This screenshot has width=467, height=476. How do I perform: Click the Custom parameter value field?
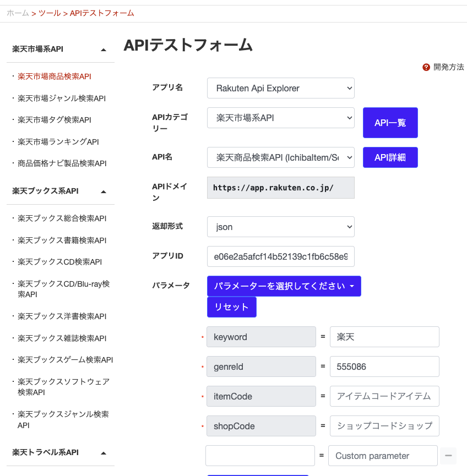pyautogui.click(x=383, y=456)
